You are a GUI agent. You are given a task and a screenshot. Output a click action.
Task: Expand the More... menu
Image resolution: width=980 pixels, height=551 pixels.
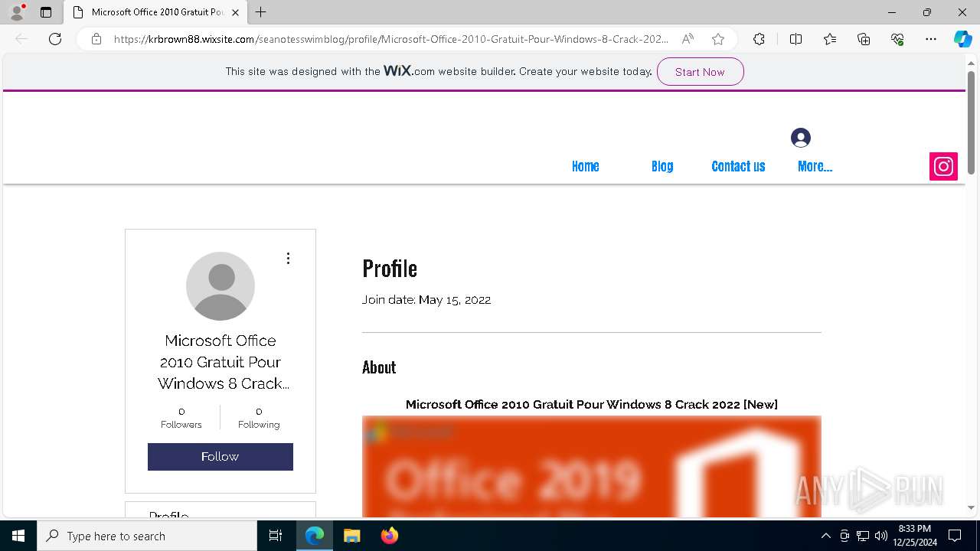pyautogui.click(x=815, y=166)
